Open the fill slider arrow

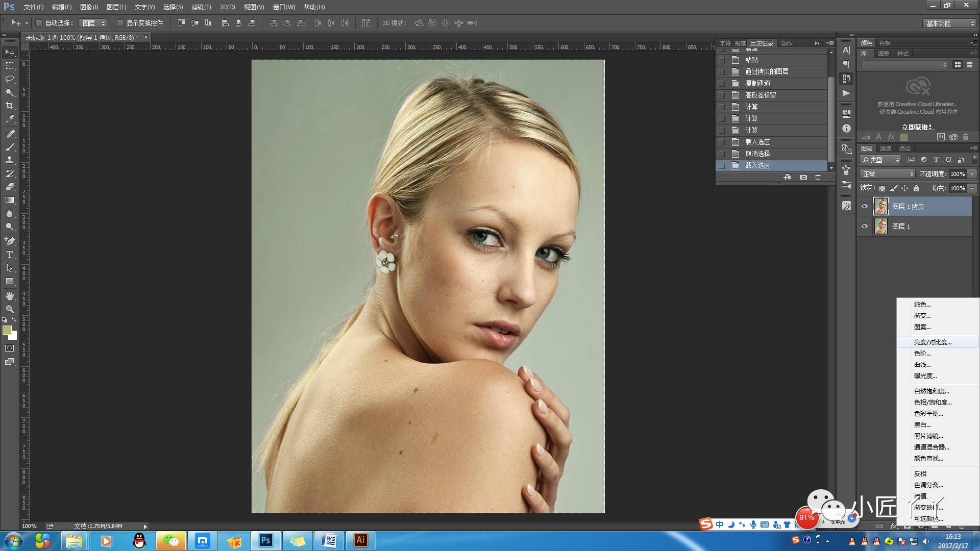(x=972, y=188)
